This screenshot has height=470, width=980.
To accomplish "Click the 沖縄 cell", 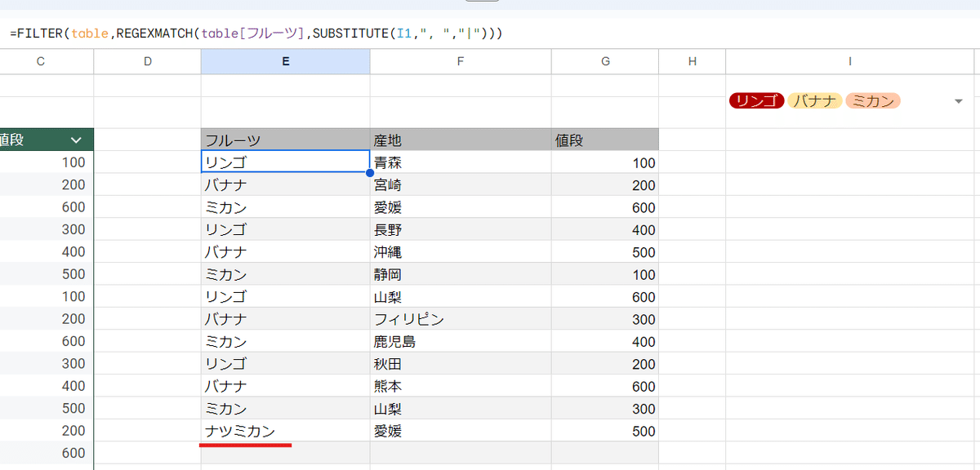I will click(461, 252).
